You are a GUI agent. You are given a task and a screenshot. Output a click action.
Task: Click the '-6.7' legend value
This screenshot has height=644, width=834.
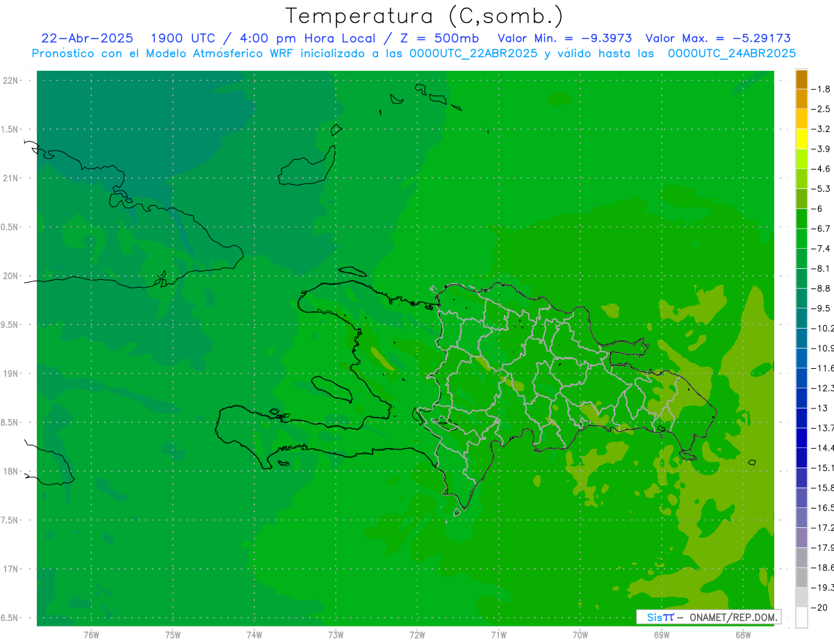click(x=821, y=229)
